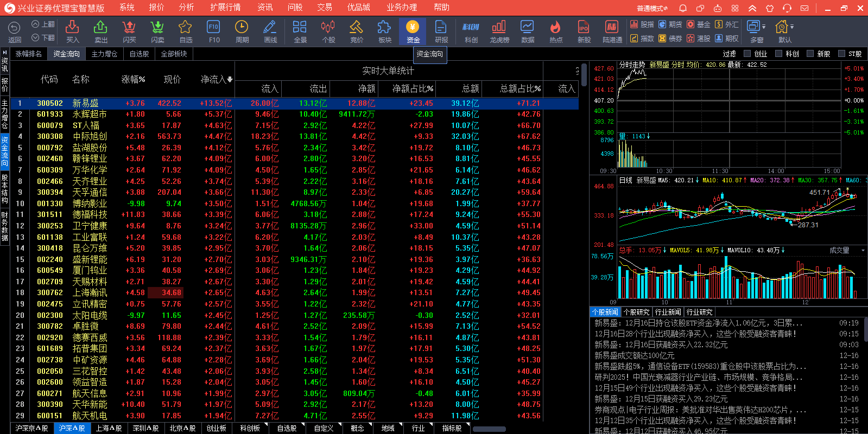Expand the 多窗 multi-window dropdown arrow

pyautogui.click(x=764, y=27)
